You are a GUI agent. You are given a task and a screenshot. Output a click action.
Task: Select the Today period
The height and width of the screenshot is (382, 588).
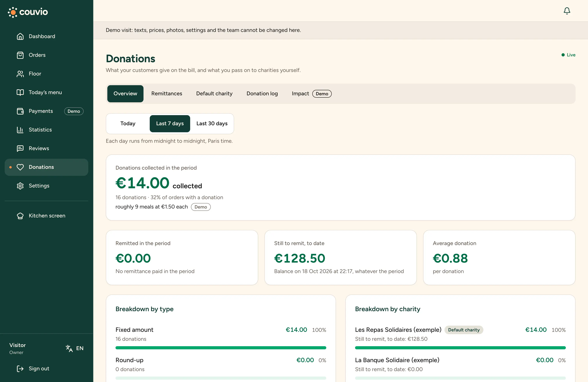pyautogui.click(x=128, y=124)
